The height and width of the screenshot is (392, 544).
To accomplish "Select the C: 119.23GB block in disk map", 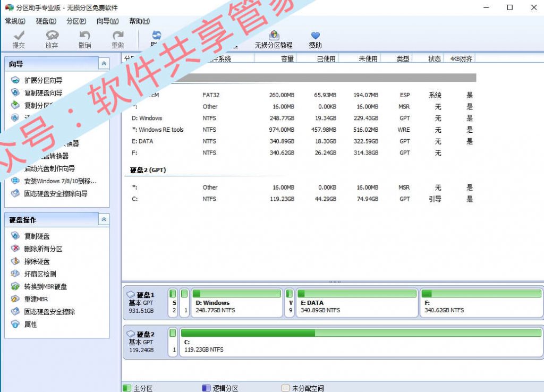I will [361, 343].
